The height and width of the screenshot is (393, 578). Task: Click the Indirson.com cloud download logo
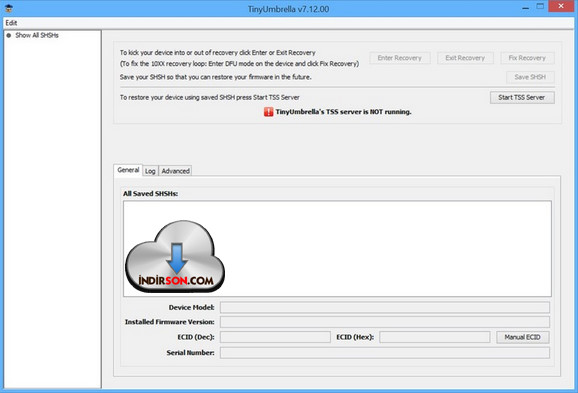(x=175, y=256)
